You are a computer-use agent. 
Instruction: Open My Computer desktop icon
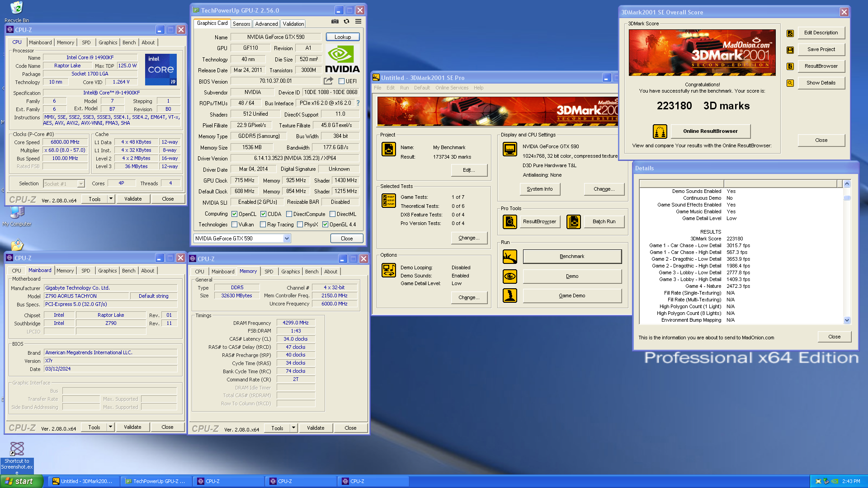click(x=17, y=216)
